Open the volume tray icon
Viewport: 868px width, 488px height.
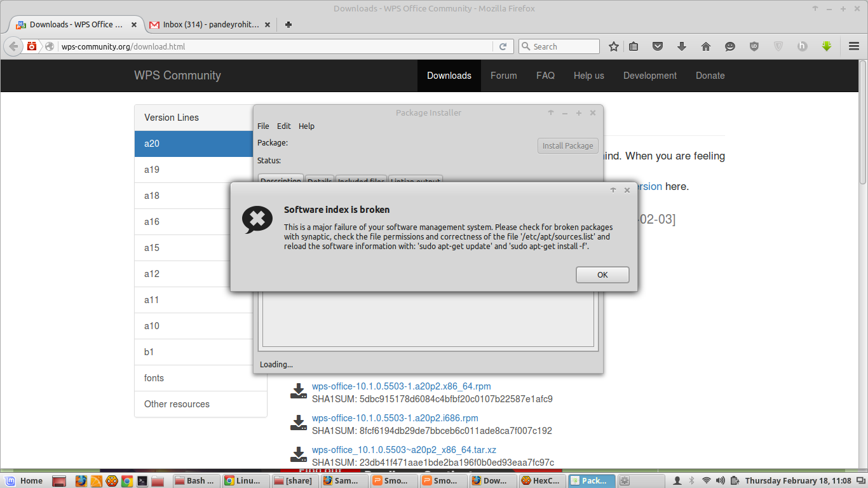(721, 480)
